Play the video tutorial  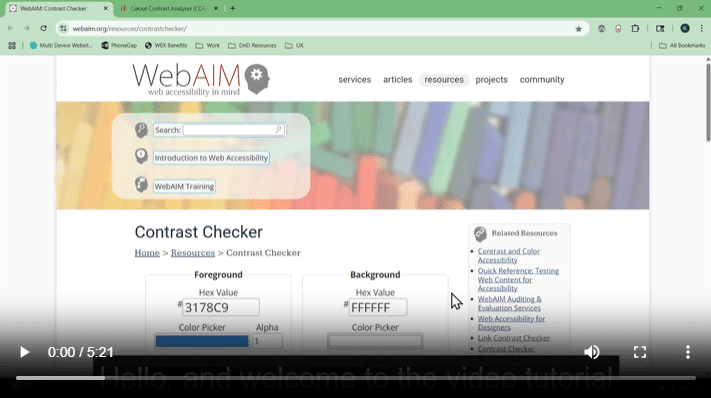(24, 352)
